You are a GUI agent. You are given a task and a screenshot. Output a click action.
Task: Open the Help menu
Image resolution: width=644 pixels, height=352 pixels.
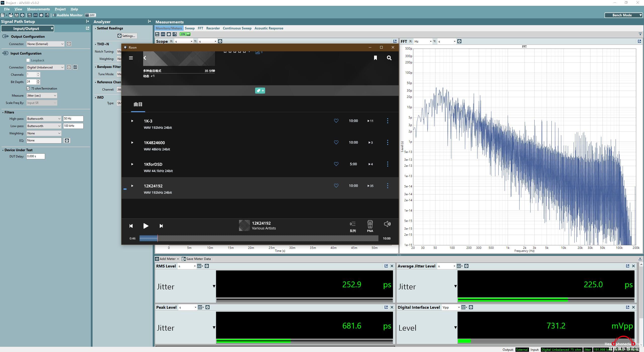tap(74, 9)
